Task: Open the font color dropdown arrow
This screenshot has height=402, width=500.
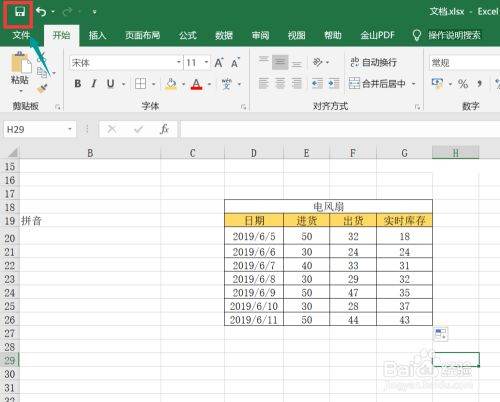Action: 209,84
